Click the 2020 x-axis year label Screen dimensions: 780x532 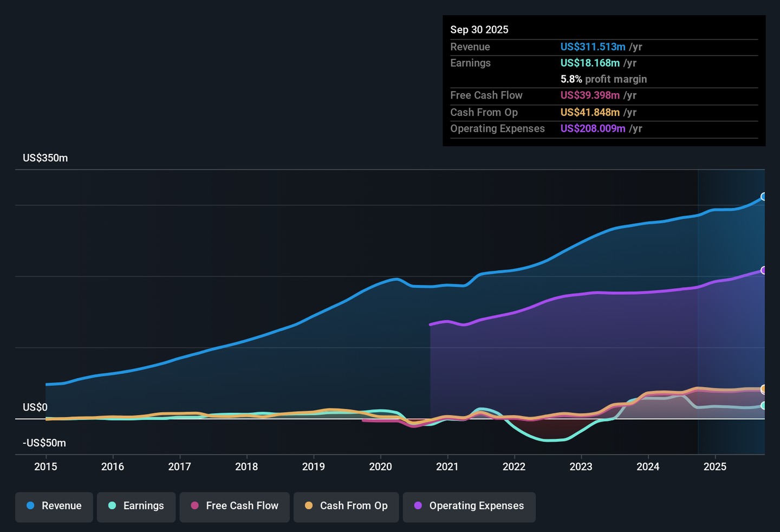[x=380, y=467]
